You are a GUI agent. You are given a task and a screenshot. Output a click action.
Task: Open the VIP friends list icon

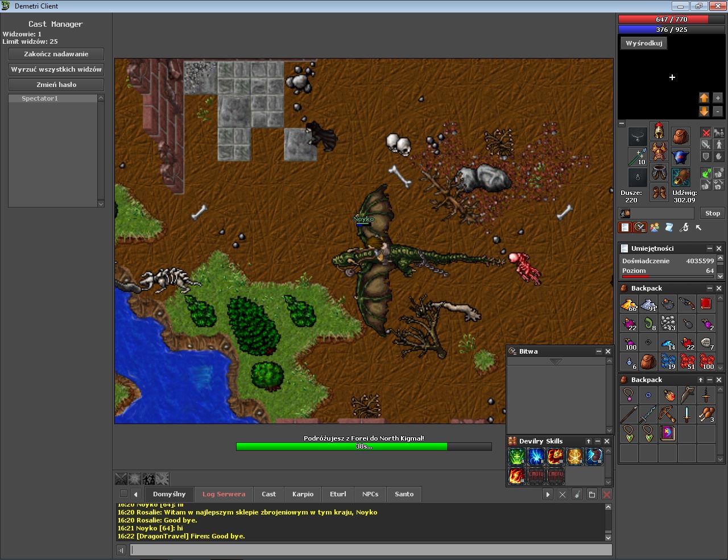coord(655,227)
